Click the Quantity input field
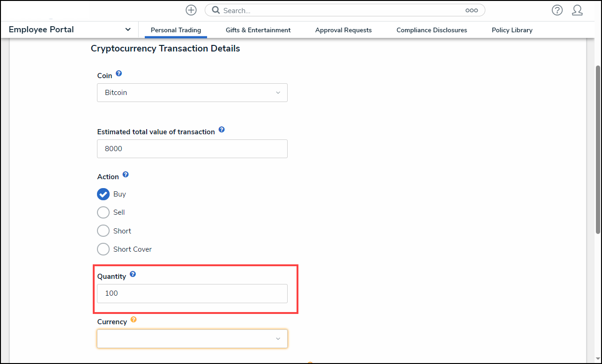 point(192,293)
